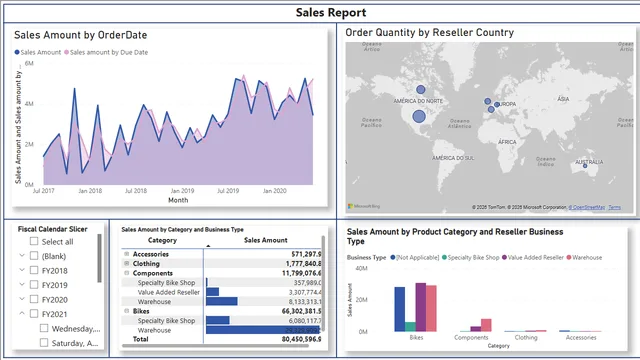Click the Microsoft Bing logo on the map
Viewport: 640px width, 360px height.
[364, 206]
